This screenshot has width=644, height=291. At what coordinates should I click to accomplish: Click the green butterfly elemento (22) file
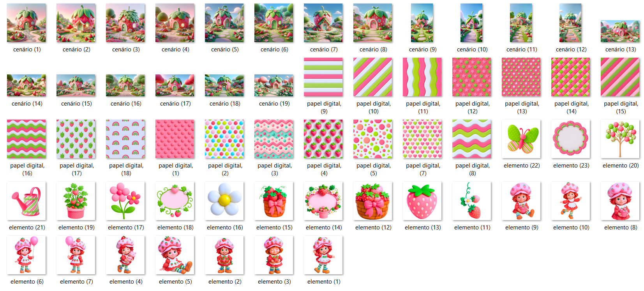click(521, 139)
